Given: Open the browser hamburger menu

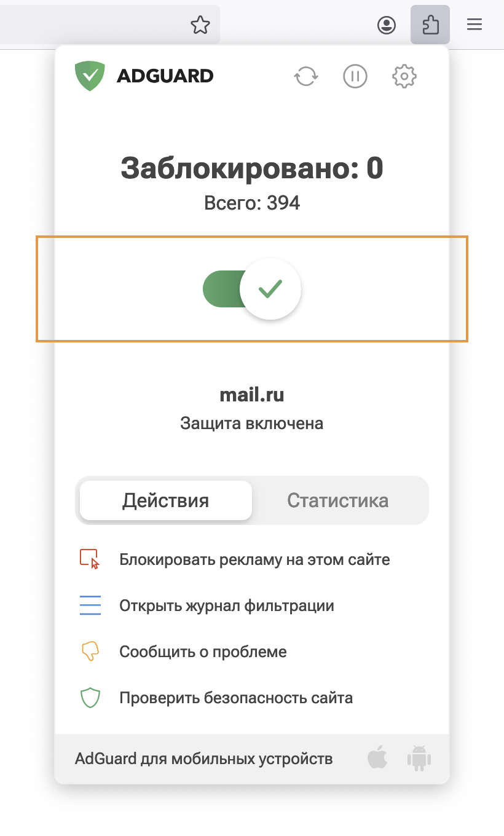Looking at the screenshot, I should coord(474,25).
